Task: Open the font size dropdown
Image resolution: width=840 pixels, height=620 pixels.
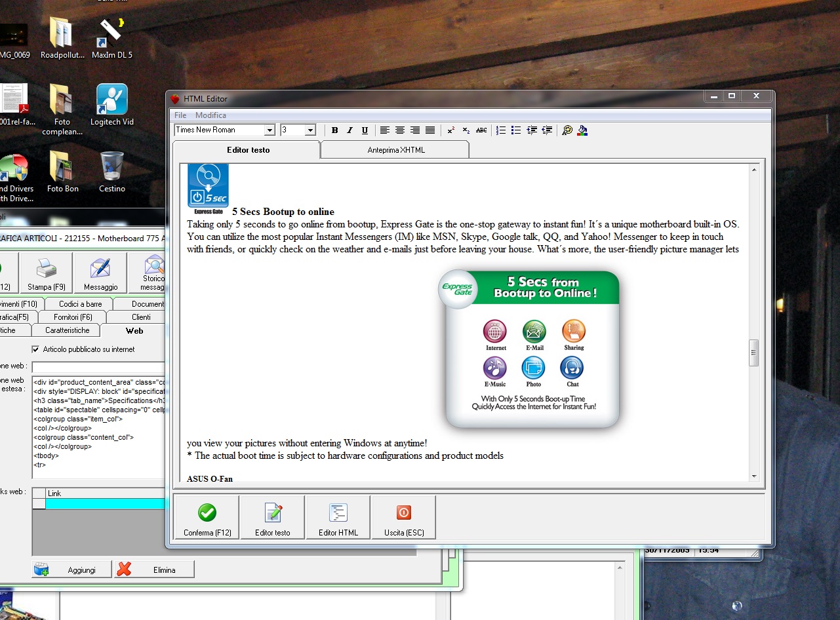Action: 311,130
